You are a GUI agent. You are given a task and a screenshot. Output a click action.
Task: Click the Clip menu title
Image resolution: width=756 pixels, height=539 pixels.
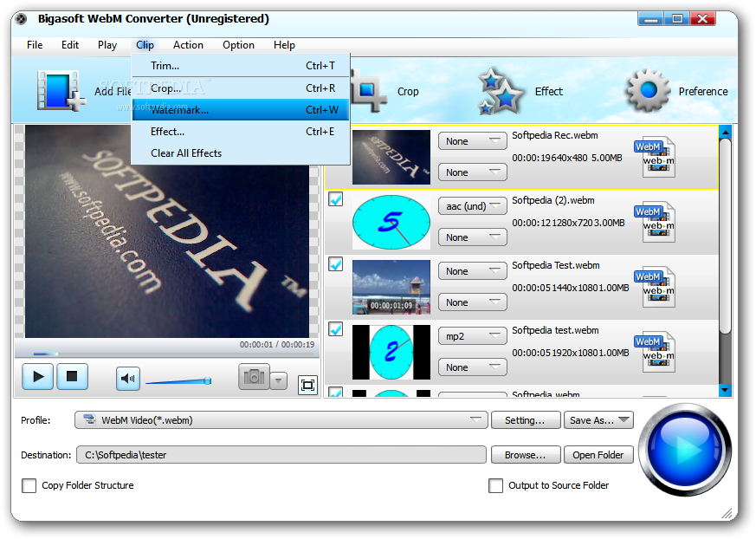(145, 45)
